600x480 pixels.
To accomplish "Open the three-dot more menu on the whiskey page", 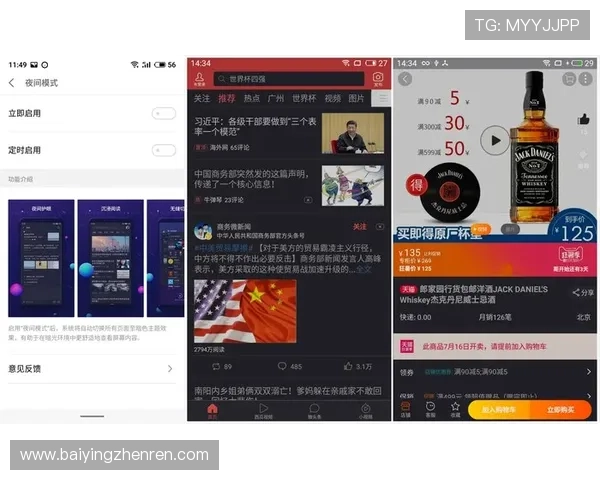I will (585, 79).
